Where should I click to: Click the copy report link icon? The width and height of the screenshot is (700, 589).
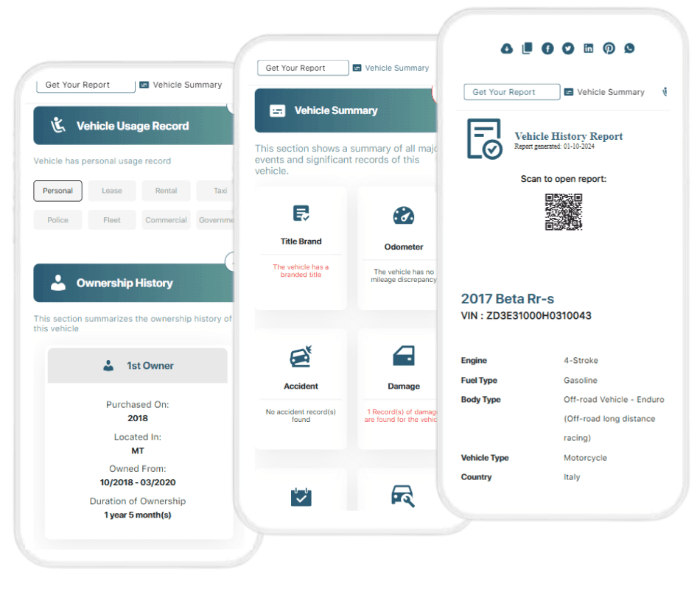[x=527, y=49]
